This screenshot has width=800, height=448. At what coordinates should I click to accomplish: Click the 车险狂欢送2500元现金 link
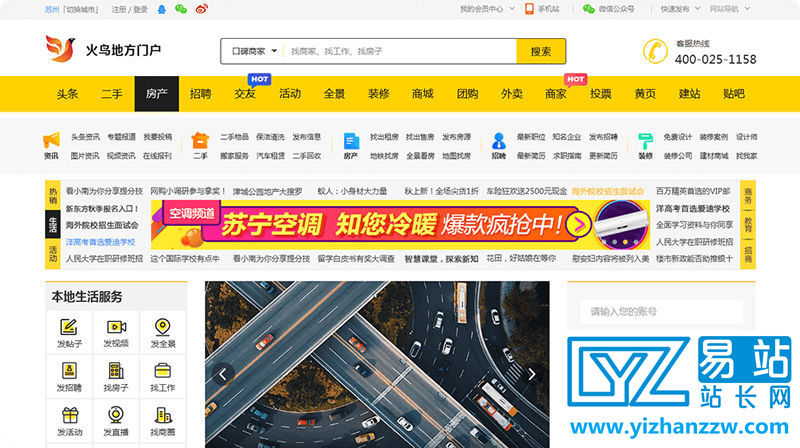pos(527,191)
